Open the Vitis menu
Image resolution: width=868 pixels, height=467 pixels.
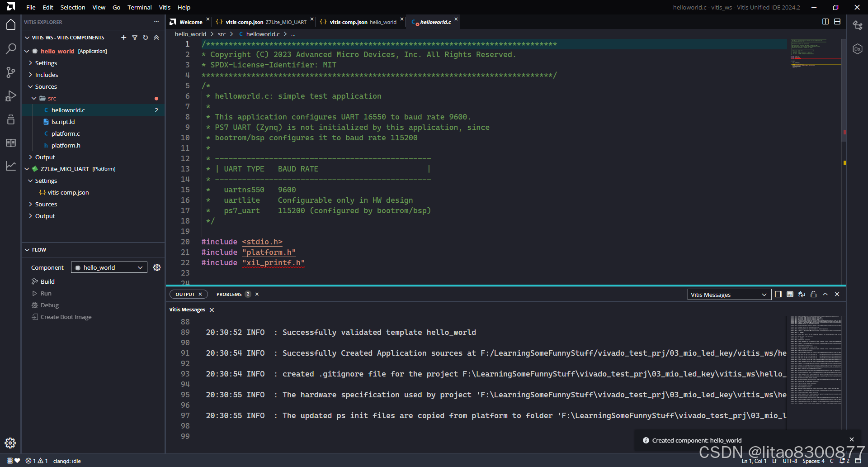pyautogui.click(x=165, y=7)
